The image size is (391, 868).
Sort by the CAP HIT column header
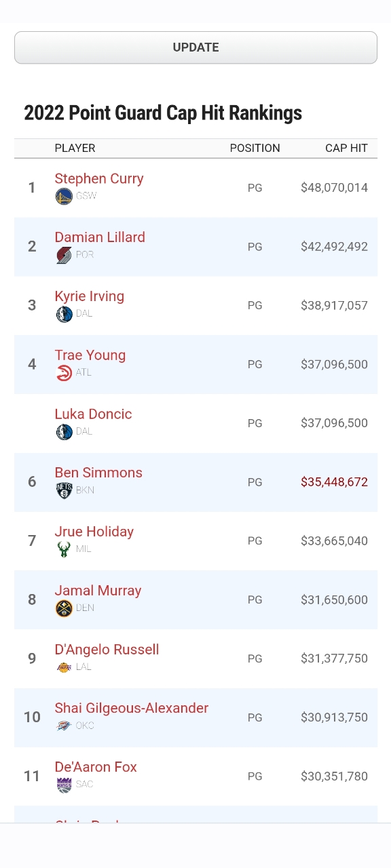[346, 148]
